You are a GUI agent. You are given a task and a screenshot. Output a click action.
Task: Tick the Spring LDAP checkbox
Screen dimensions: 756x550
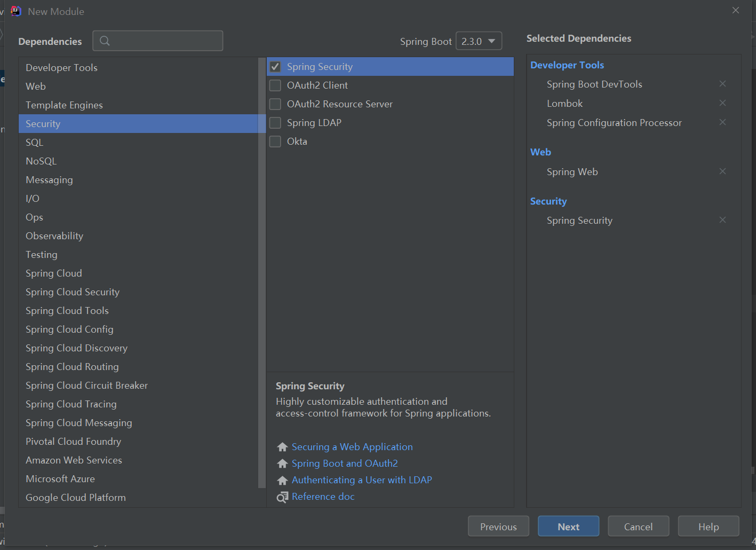click(x=275, y=123)
